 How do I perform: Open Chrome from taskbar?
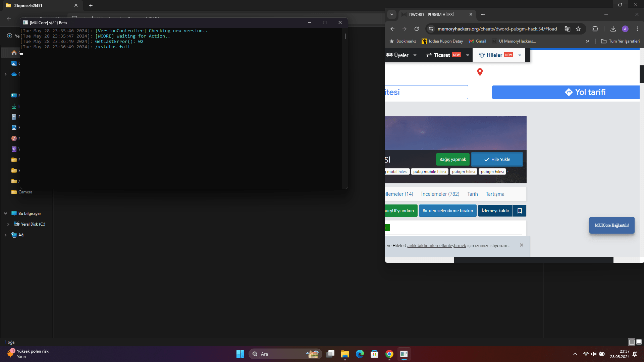389,354
